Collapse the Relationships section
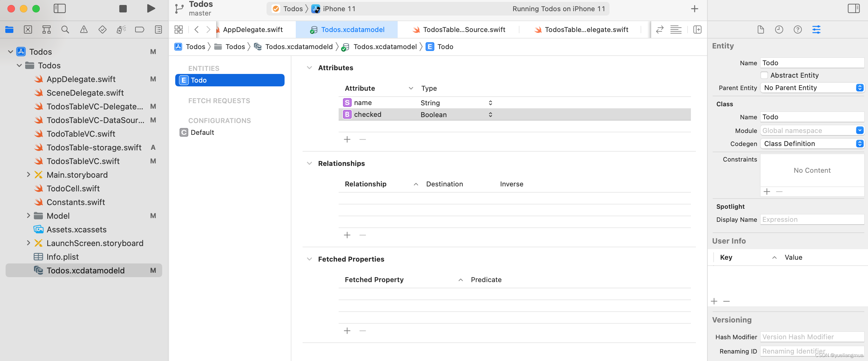Screen dimensions: 868x361 coord(310,163)
